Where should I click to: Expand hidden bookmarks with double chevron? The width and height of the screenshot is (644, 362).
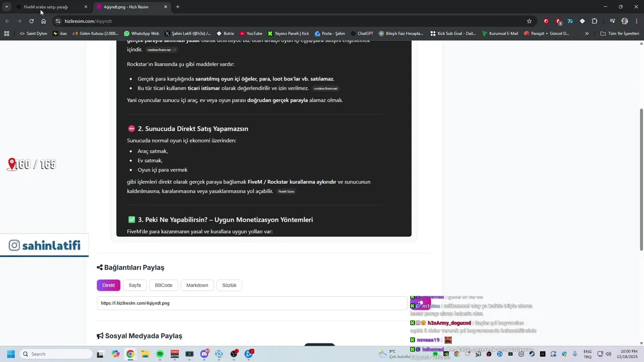(587, 34)
